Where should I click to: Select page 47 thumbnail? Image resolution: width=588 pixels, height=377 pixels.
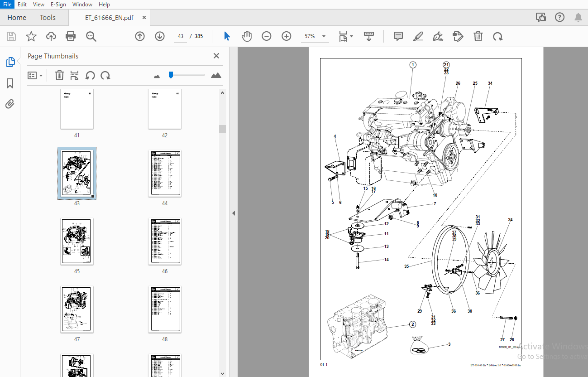(x=77, y=309)
